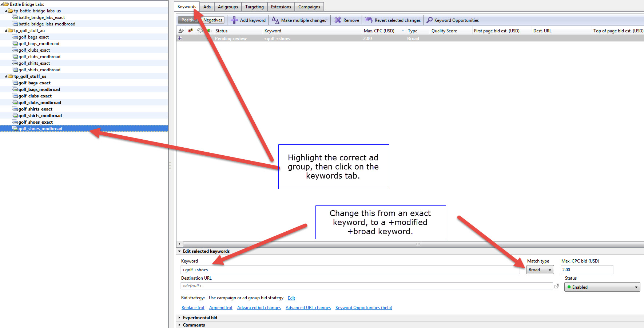
Task: Click the Replace text link
Action: tap(192, 307)
